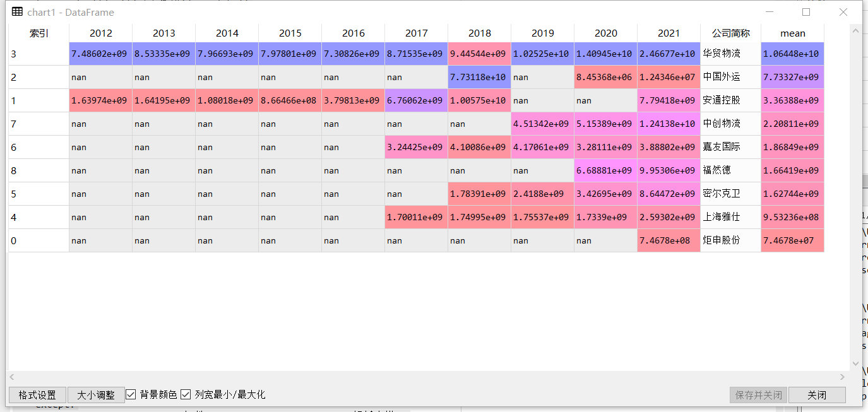The width and height of the screenshot is (868, 412).
Task: Select the 2014 column header
Action: (227, 33)
